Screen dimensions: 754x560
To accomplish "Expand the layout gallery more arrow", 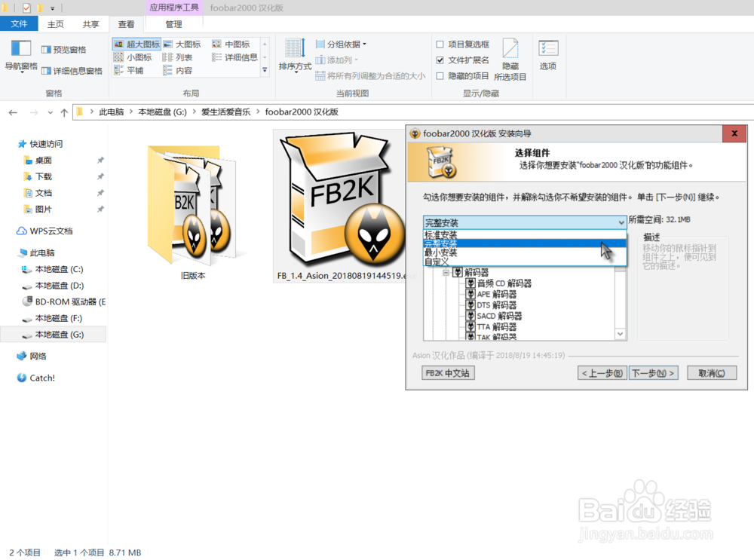I will [x=265, y=70].
